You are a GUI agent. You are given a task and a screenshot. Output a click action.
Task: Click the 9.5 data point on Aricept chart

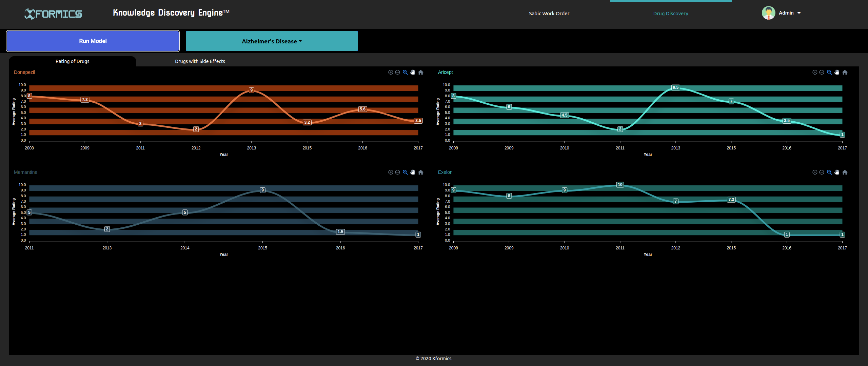click(675, 87)
